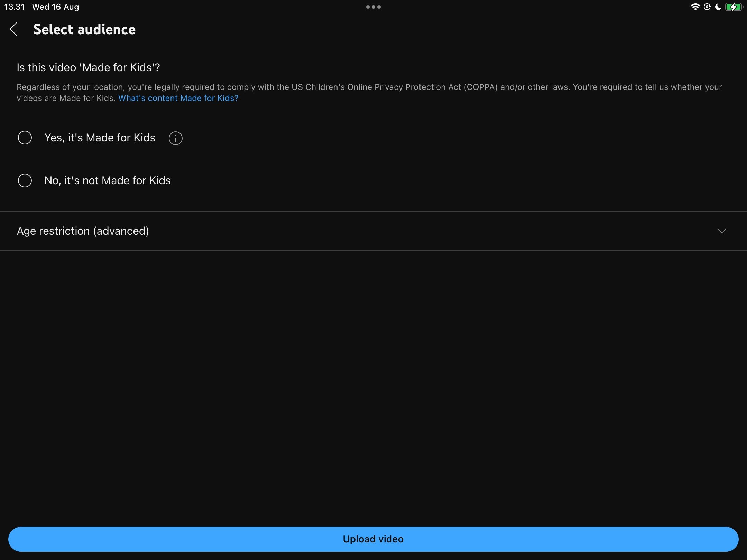747x560 pixels.
Task: Tap the 'Yes, it's Made for Kids' label
Action: (x=100, y=138)
